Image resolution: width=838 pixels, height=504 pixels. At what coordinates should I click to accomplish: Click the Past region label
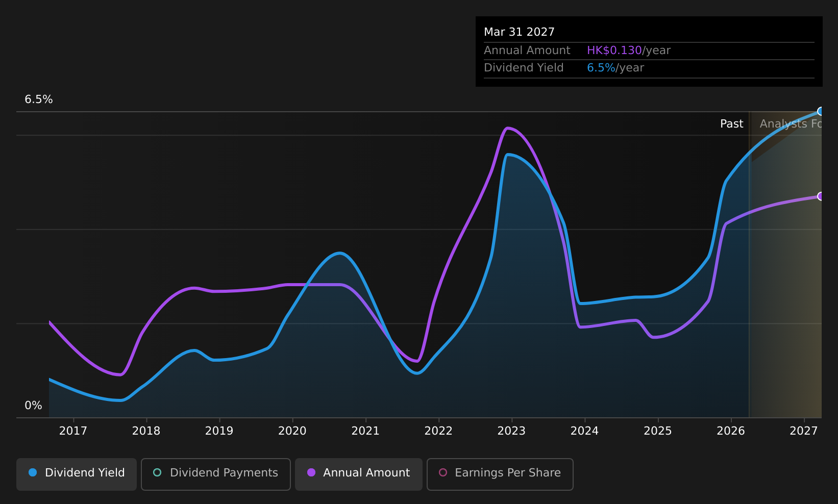732,124
